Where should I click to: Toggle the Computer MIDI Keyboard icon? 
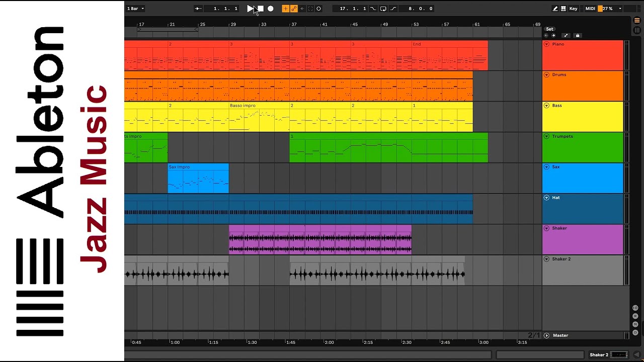tap(563, 9)
